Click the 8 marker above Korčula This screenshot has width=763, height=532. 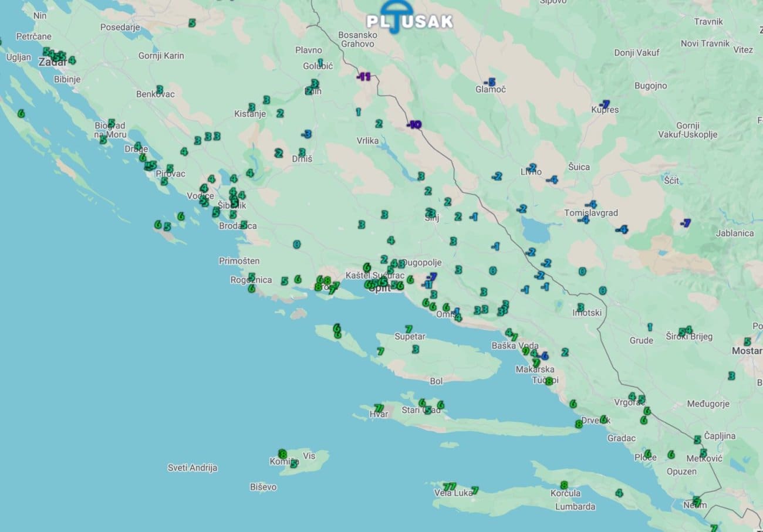[x=564, y=485]
